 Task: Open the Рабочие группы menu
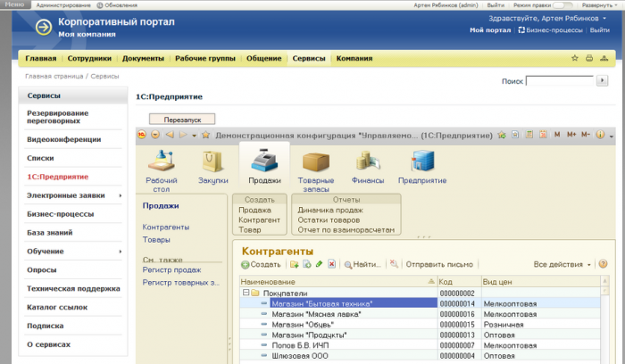(205, 58)
